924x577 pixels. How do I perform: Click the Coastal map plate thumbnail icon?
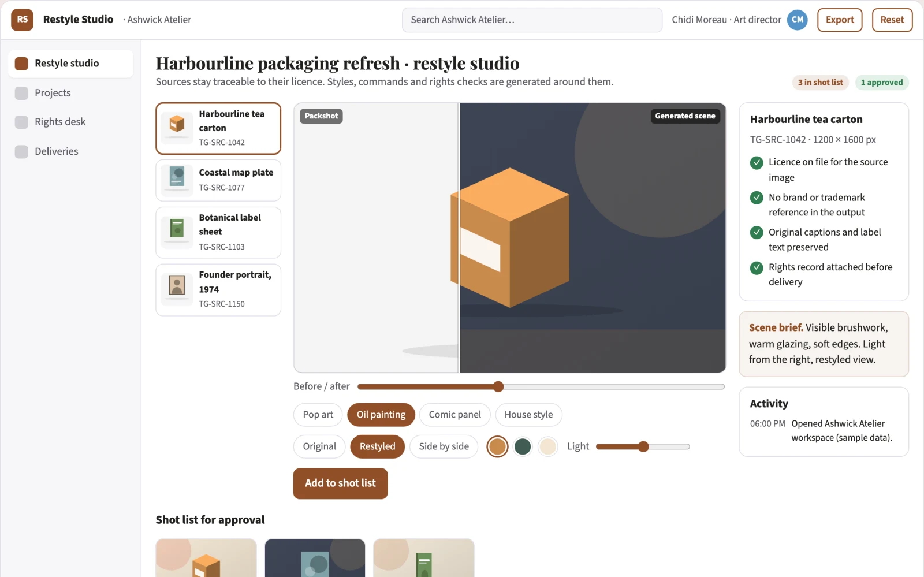[177, 180]
